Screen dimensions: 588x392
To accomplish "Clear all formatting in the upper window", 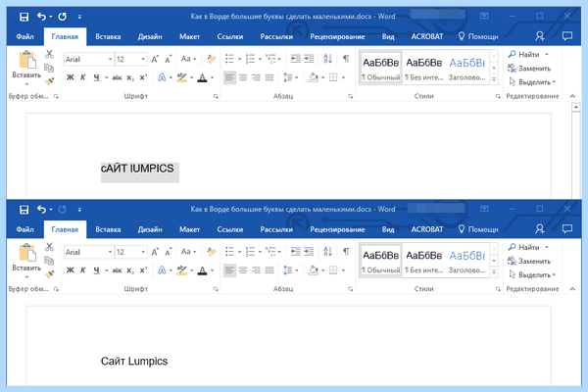I will coord(211,59).
